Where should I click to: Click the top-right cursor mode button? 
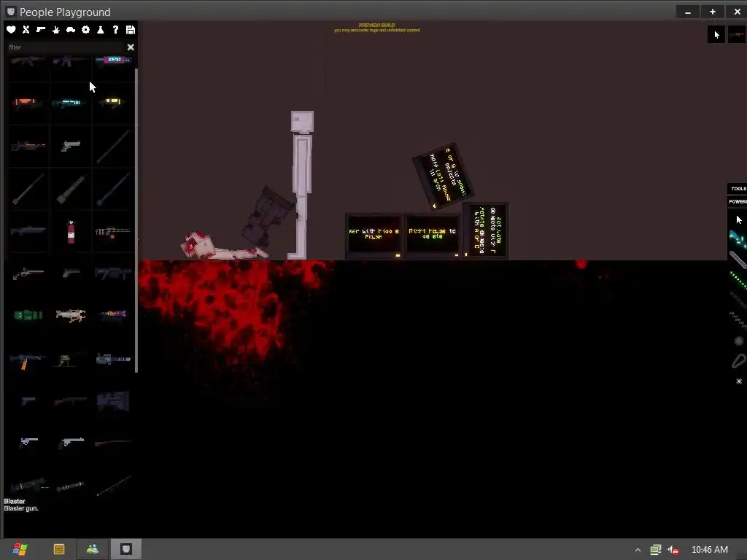[x=716, y=34]
